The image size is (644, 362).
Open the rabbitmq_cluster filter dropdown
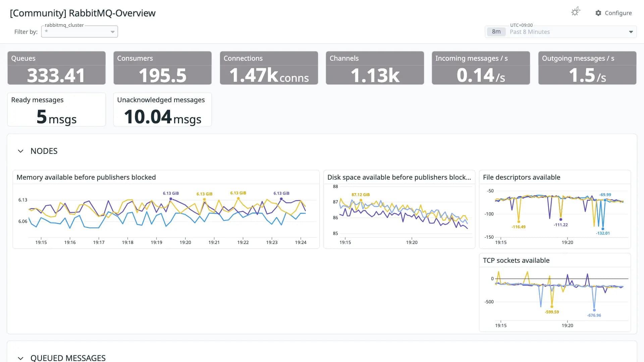coord(79,32)
